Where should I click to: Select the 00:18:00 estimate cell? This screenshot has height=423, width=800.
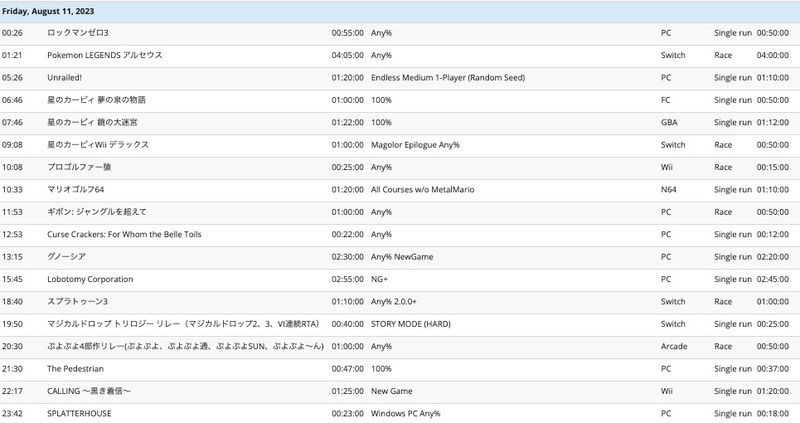click(772, 414)
